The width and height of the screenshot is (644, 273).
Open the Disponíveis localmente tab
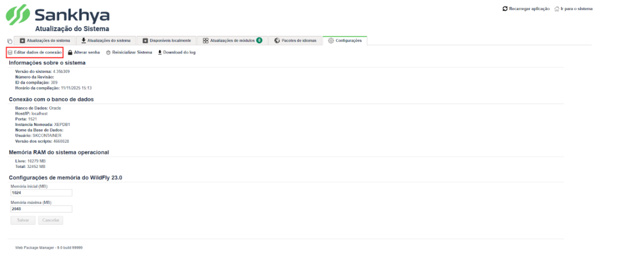pyautogui.click(x=166, y=41)
